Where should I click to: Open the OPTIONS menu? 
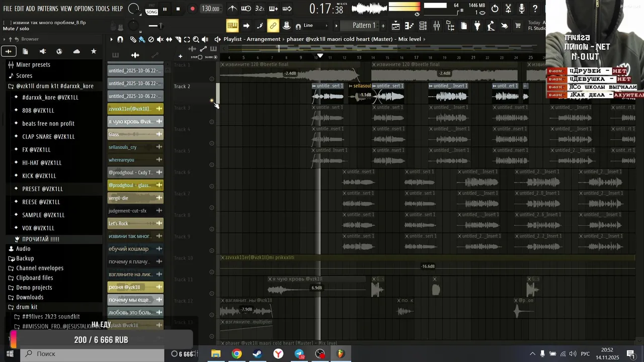(84, 9)
